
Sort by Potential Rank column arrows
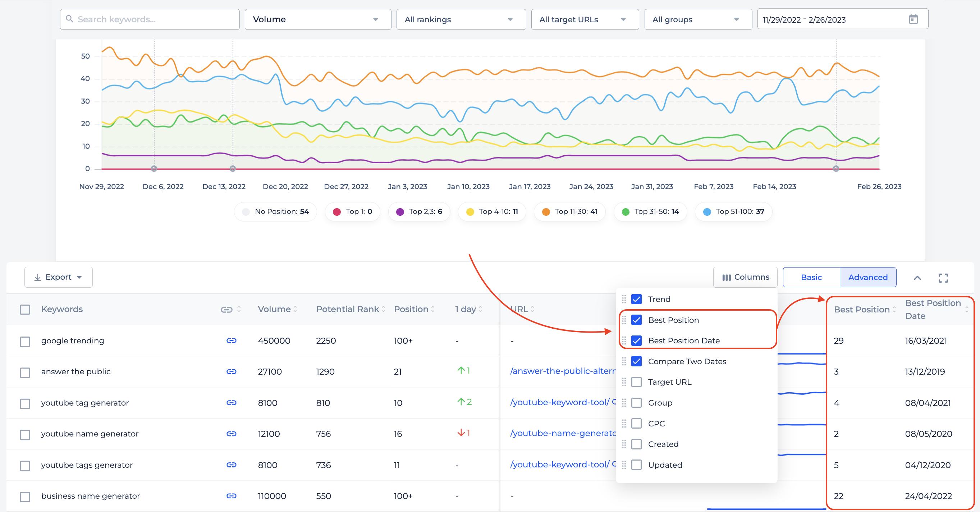[384, 309]
